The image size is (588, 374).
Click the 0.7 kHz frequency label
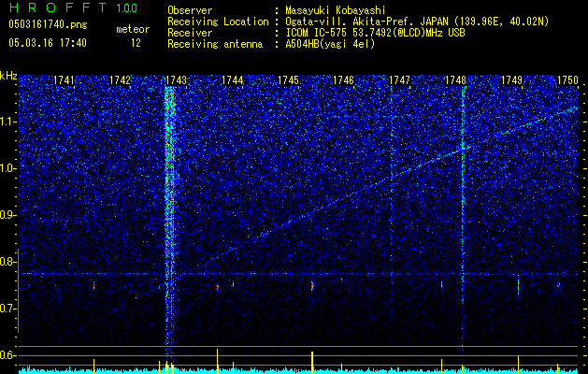click(x=8, y=309)
